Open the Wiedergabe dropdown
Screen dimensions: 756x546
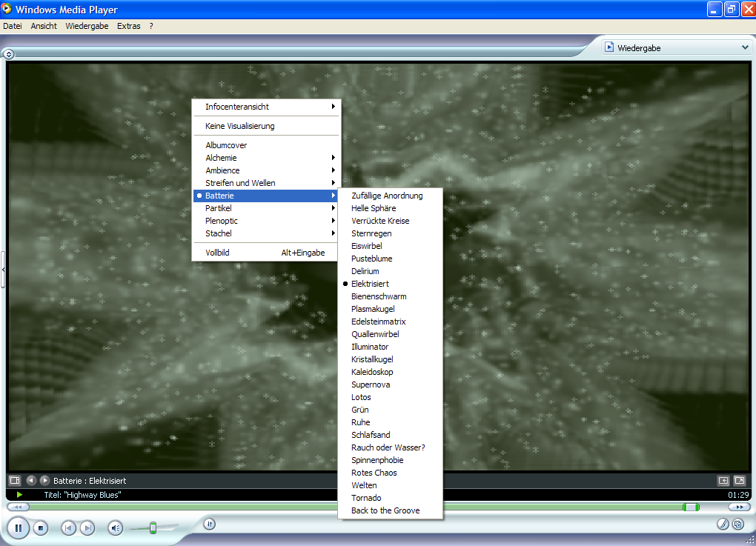pyautogui.click(x=677, y=47)
